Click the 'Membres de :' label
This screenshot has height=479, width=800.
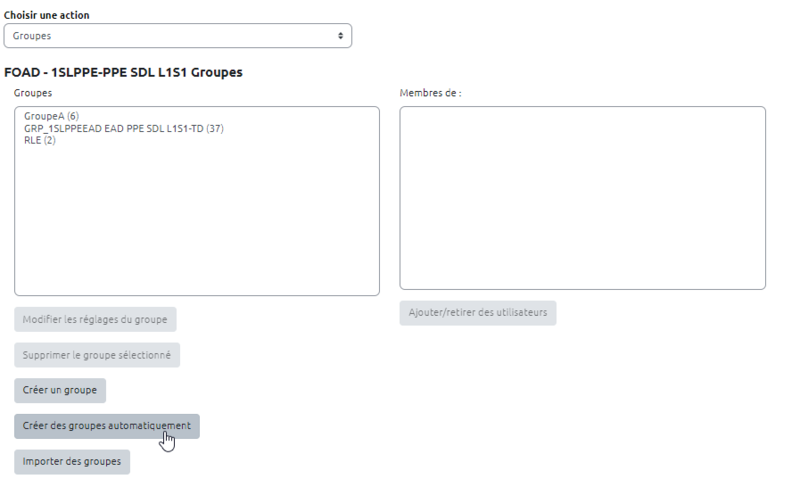click(430, 93)
